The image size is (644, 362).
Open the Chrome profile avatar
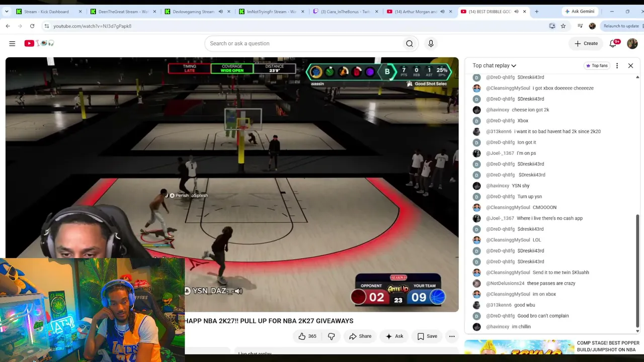(x=592, y=26)
